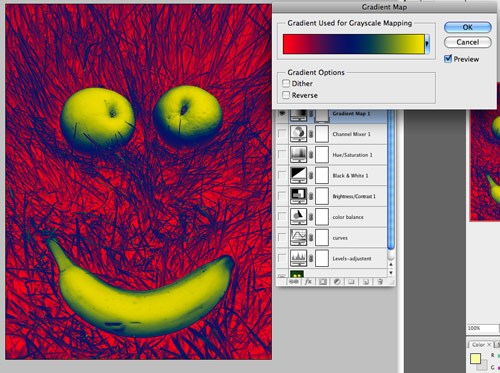Click the red-blue-yellow gradient preview bar
This screenshot has height=373, width=500.
354,44
